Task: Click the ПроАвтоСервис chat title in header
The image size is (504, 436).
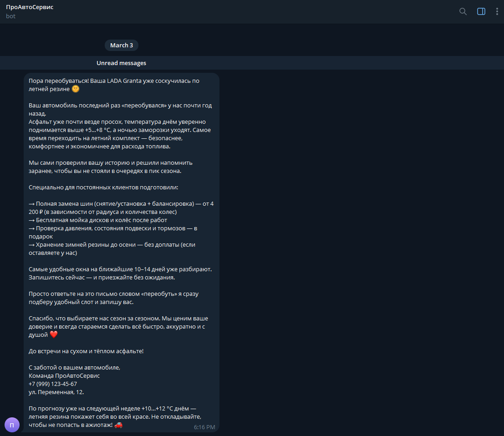Action: [30, 7]
